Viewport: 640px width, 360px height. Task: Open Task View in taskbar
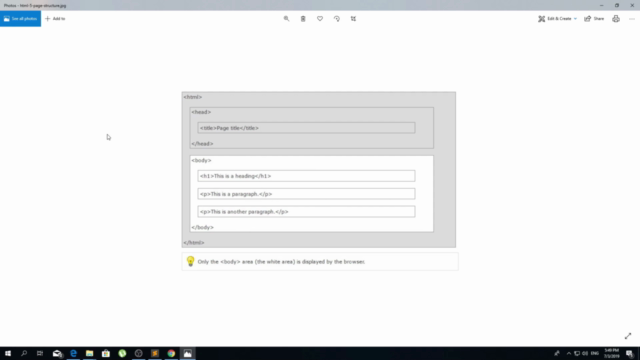(x=40, y=353)
